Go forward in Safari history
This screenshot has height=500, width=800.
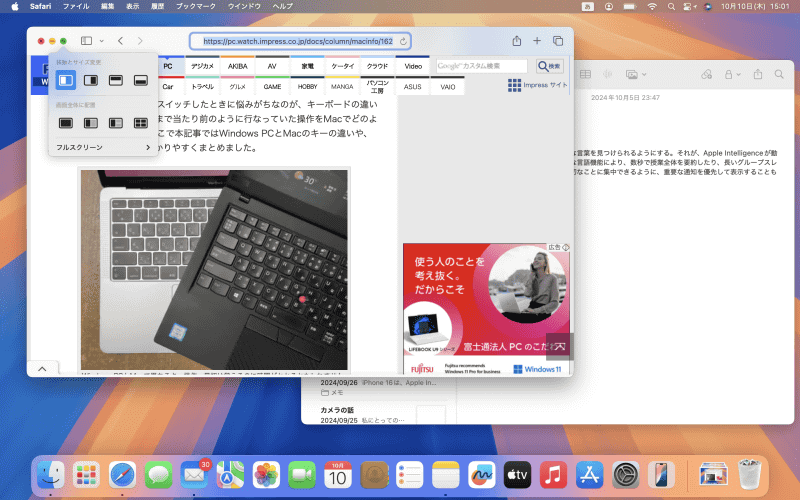coord(140,41)
